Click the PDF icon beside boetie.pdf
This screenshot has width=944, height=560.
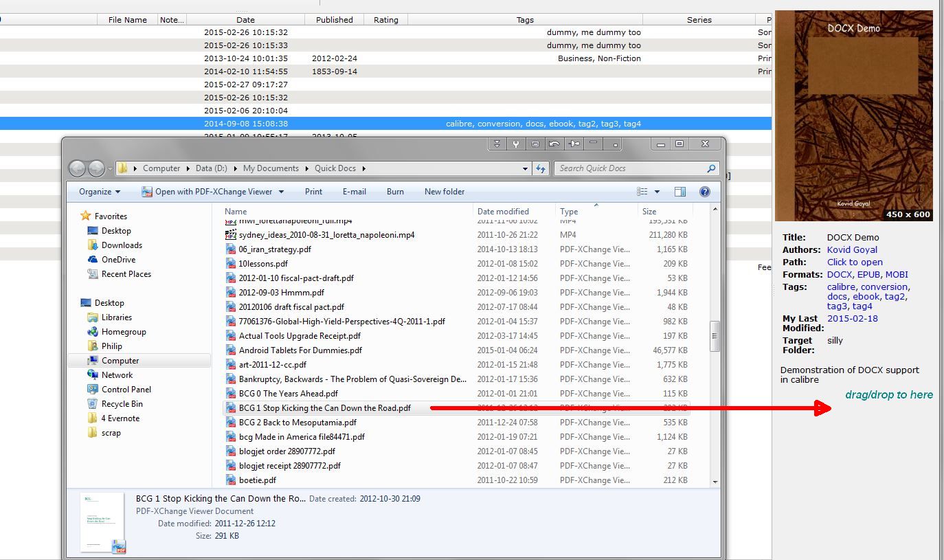click(x=231, y=480)
